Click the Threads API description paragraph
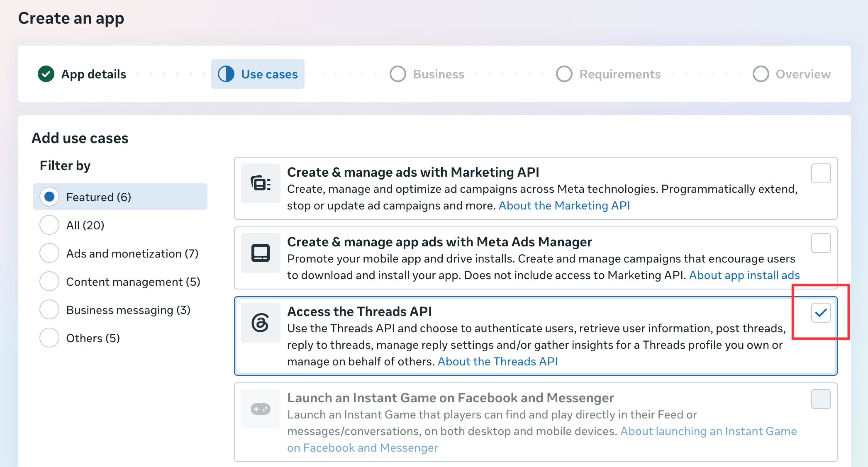Image resolution: width=868 pixels, height=467 pixels. [536, 345]
